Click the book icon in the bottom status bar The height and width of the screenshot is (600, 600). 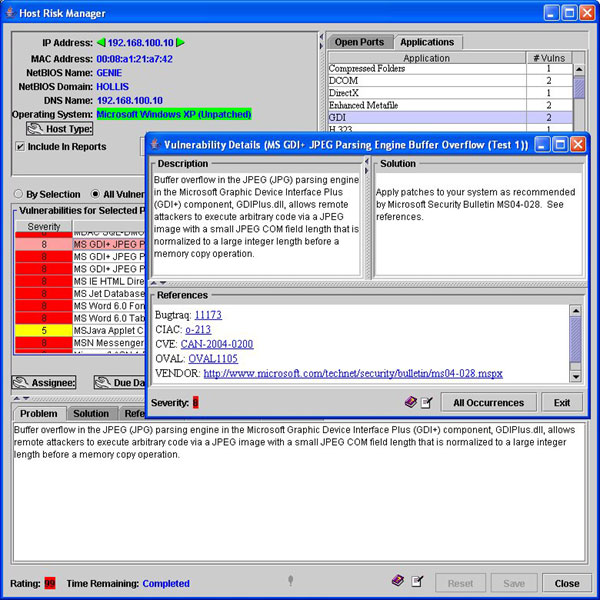(397, 581)
